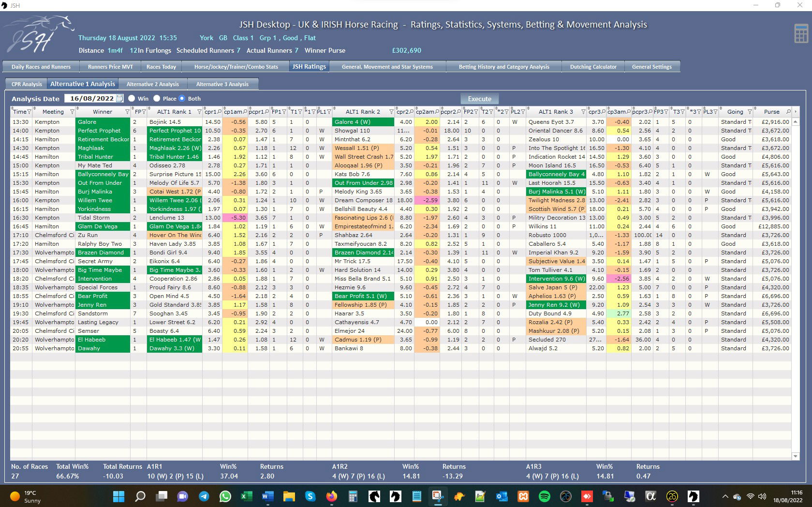
Task: Click the cpr2 column search icon
Action: [x=412, y=112]
